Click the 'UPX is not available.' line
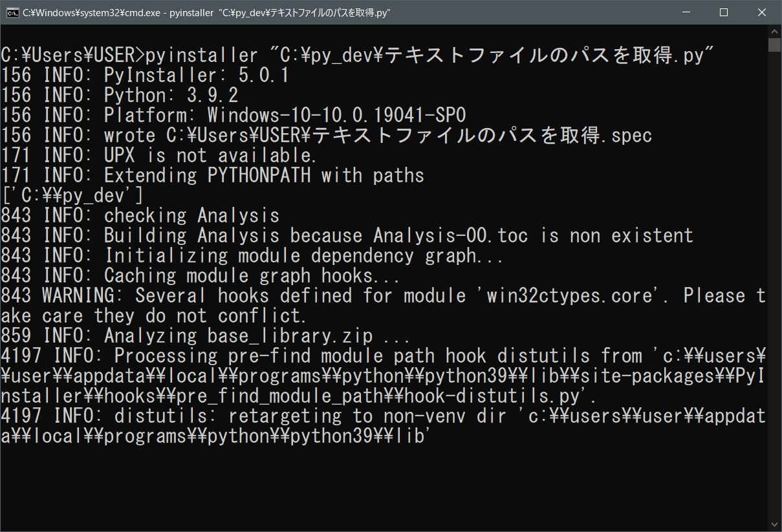 (159, 156)
